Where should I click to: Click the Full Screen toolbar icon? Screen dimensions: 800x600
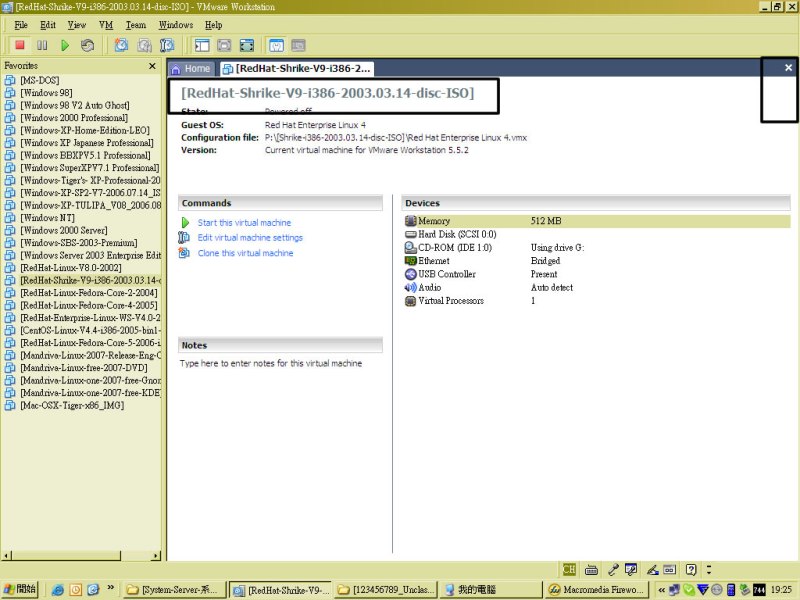coord(247,45)
